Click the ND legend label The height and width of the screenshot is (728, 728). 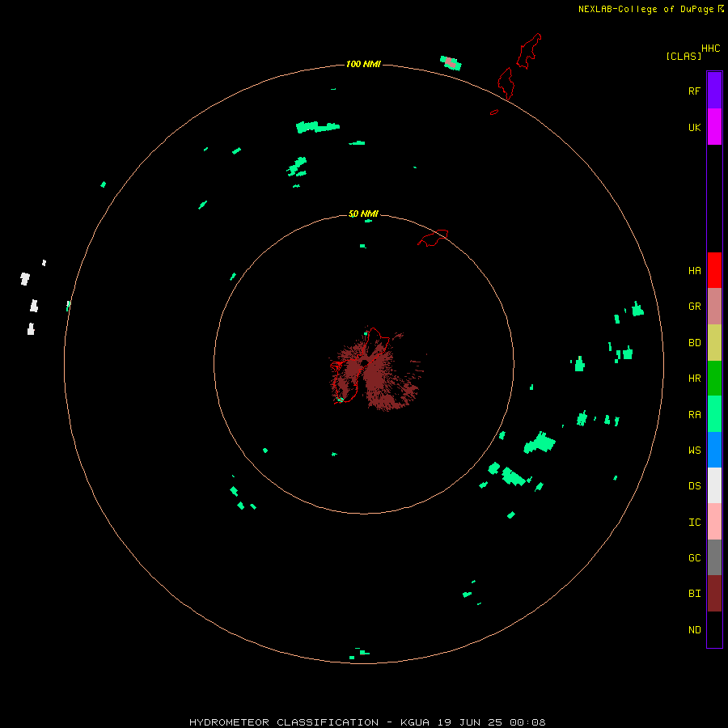(x=694, y=630)
